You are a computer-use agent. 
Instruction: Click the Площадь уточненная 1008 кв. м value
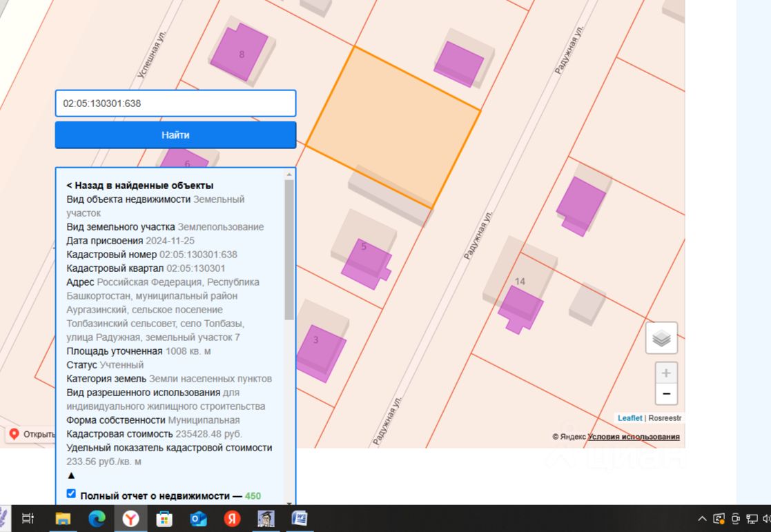tap(188, 351)
